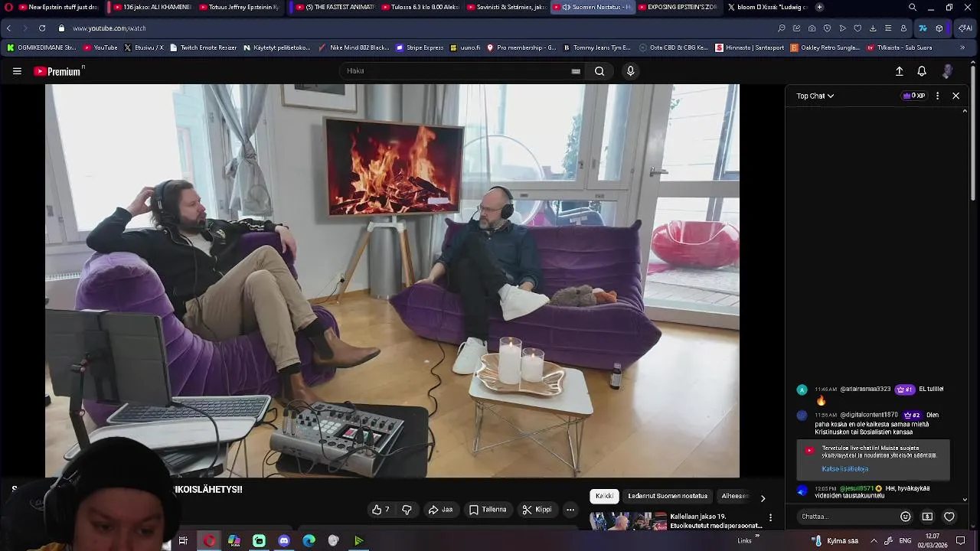Click the Tallenna save button
Screen dimensions: 980x551
tap(488, 510)
